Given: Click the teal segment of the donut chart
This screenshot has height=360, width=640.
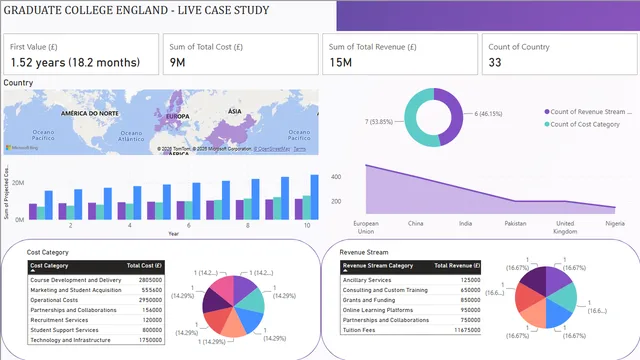Looking at the screenshot, I should coord(411,118).
